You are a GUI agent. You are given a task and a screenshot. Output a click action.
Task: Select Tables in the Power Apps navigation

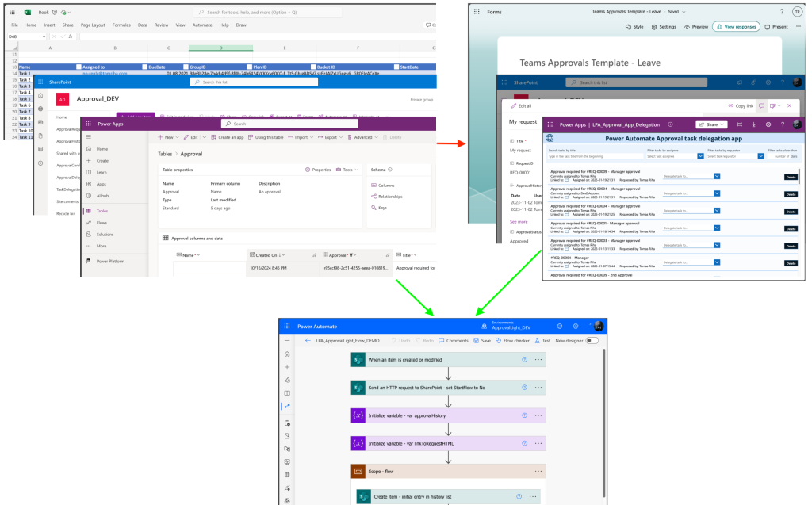[102, 211]
